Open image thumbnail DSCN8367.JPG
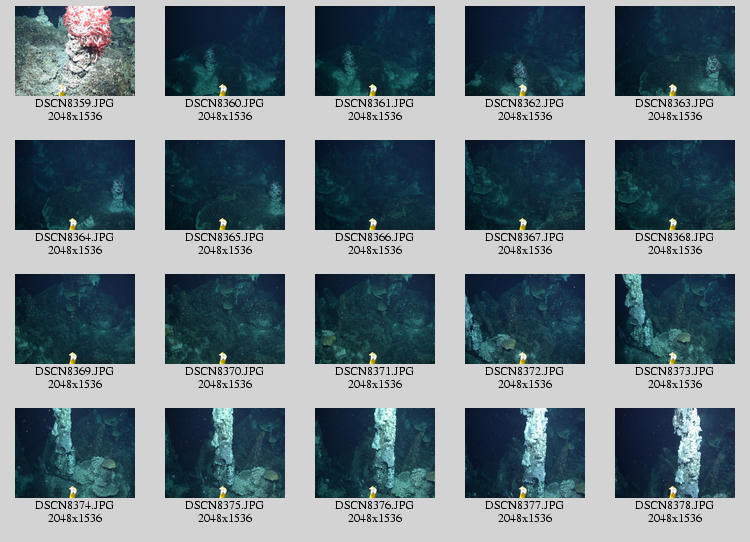 click(525, 185)
